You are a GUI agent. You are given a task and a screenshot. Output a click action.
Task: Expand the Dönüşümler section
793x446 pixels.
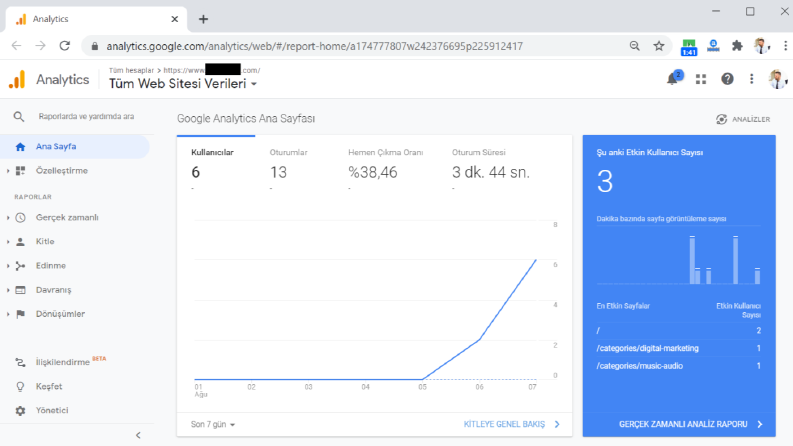[x=8, y=314]
